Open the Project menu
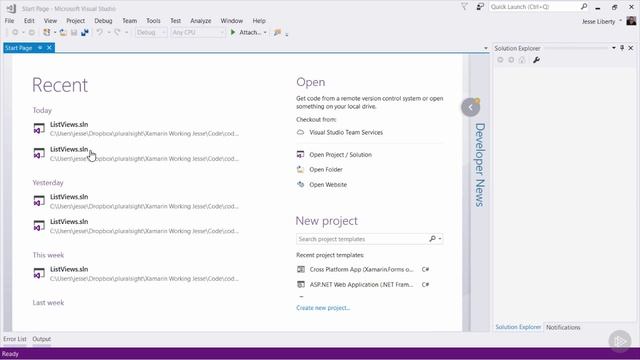 pyautogui.click(x=76, y=20)
